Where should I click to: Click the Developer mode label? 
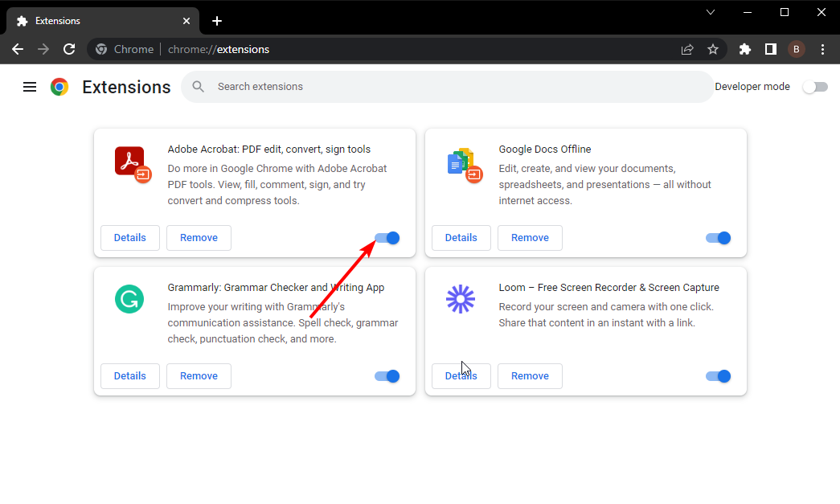click(x=752, y=87)
